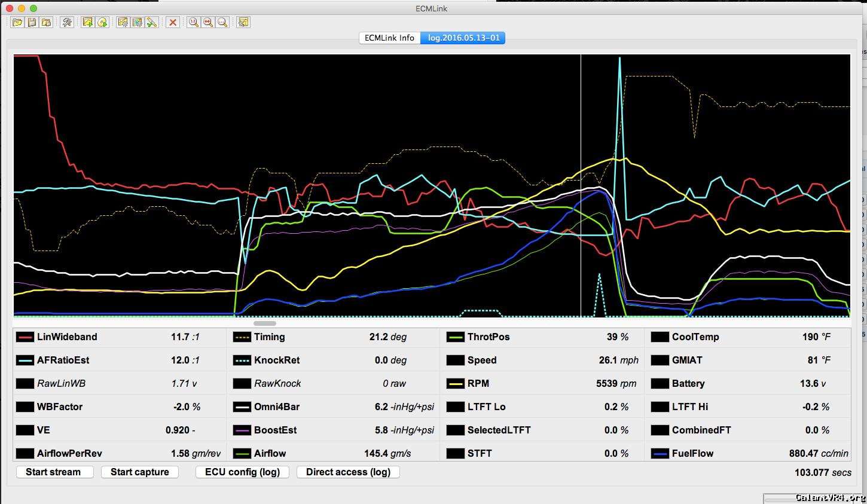Click the table grid wrench icon at toolbar end
The width and height of the screenshot is (867, 504).
(x=243, y=22)
